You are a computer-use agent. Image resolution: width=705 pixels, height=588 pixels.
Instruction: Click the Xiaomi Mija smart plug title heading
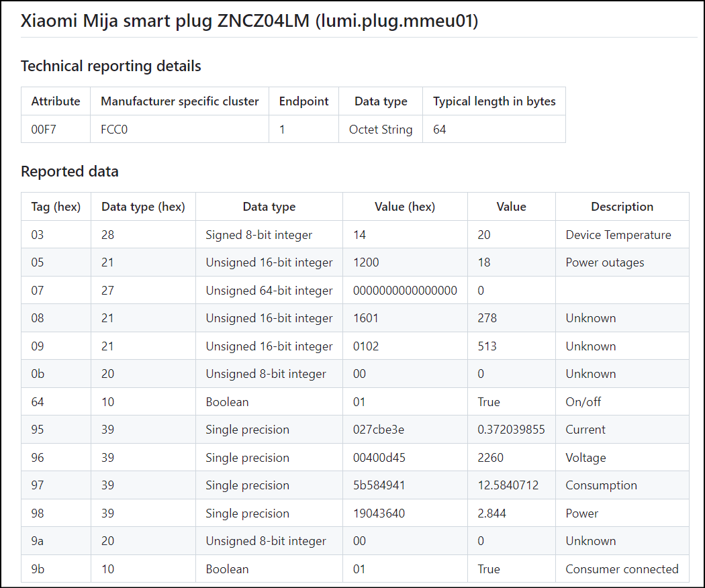coord(249,21)
